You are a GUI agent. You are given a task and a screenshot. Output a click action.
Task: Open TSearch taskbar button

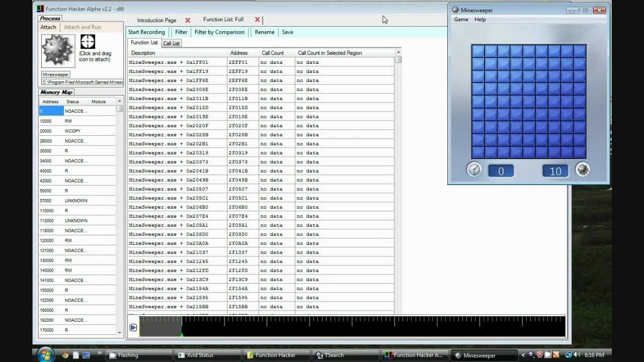345,355
